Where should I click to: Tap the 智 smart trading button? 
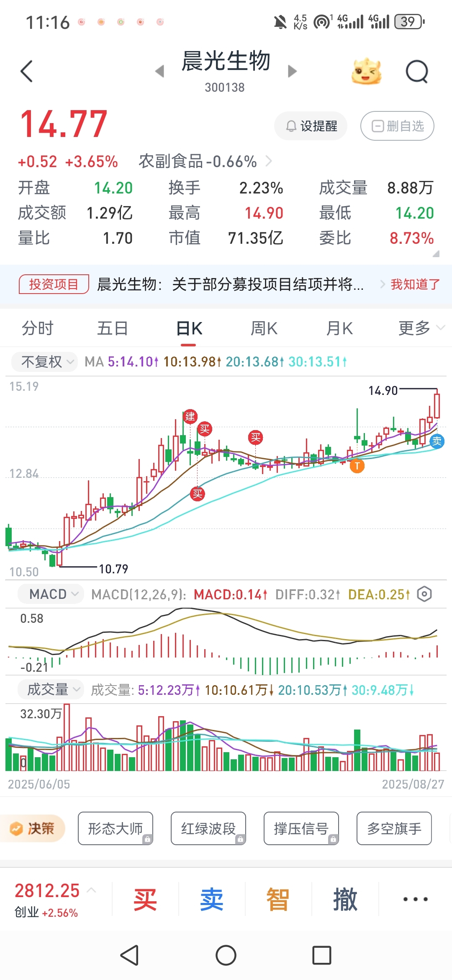click(x=278, y=899)
